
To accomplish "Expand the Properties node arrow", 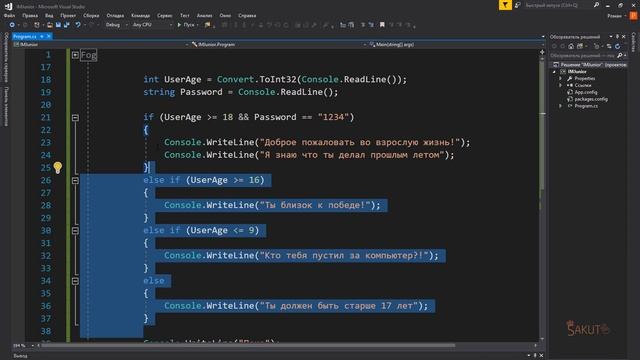I will coord(560,78).
